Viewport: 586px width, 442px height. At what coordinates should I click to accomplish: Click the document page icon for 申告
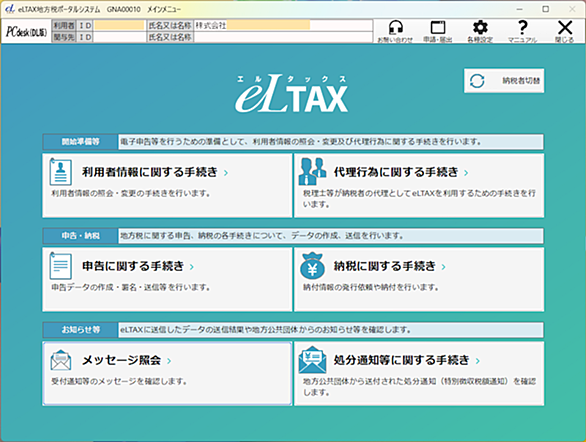pyautogui.click(x=61, y=266)
